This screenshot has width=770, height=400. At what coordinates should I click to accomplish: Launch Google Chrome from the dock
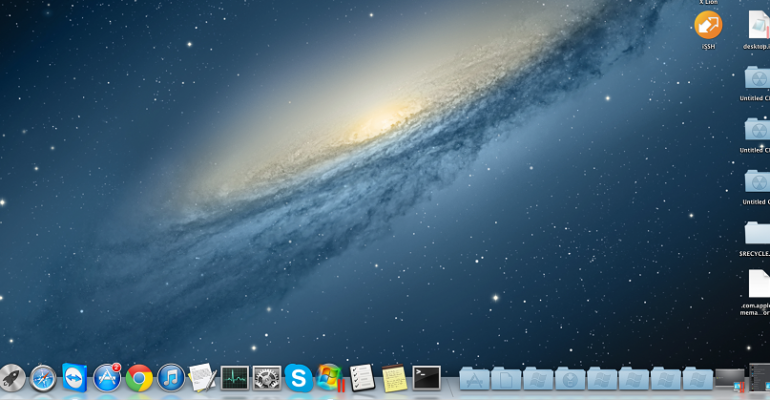(x=139, y=378)
